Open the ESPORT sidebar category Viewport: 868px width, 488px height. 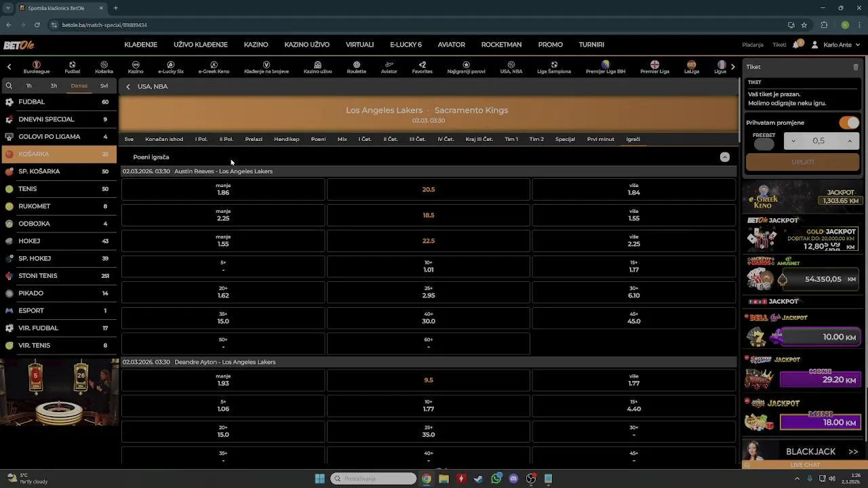[x=58, y=310]
